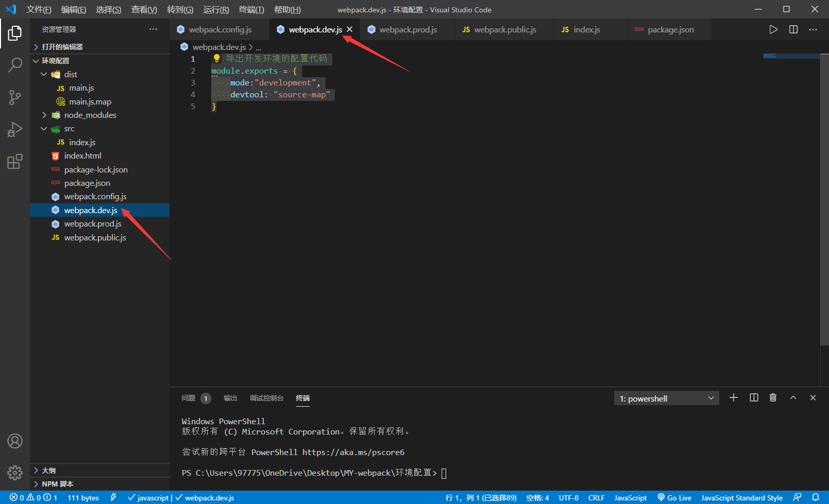Screen dimensions: 829x504
Task: Open the 编辑(E) menu
Action: pyautogui.click(x=74, y=9)
